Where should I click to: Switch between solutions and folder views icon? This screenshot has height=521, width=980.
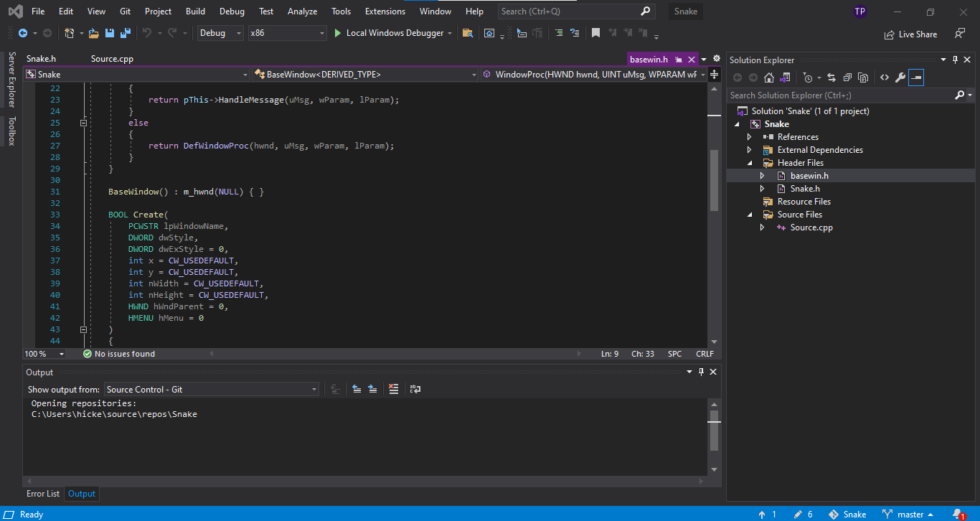tap(785, 78)
